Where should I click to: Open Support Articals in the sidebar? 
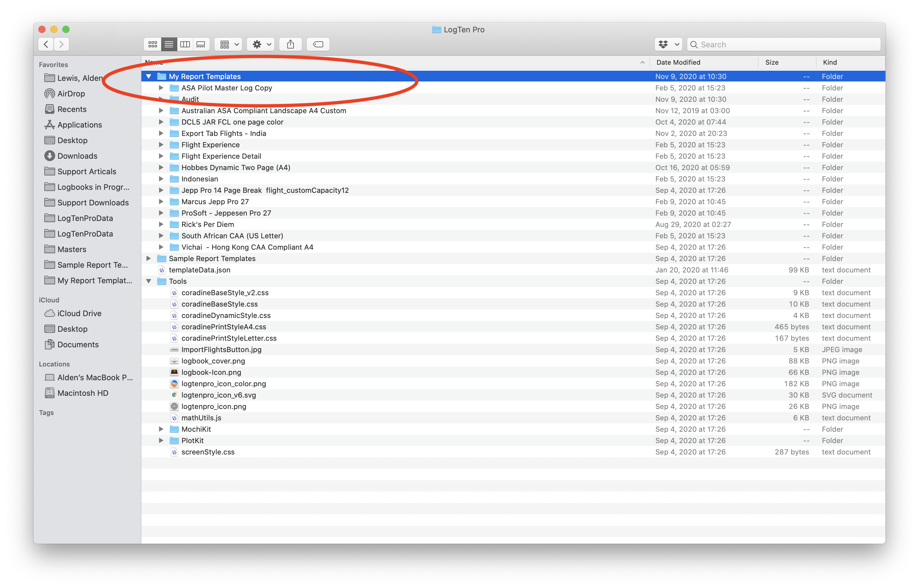[87, 172]
